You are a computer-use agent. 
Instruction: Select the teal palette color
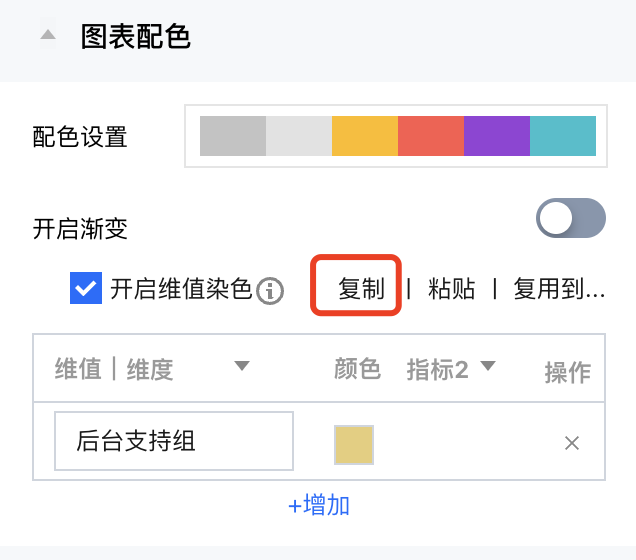coord(563,136)
